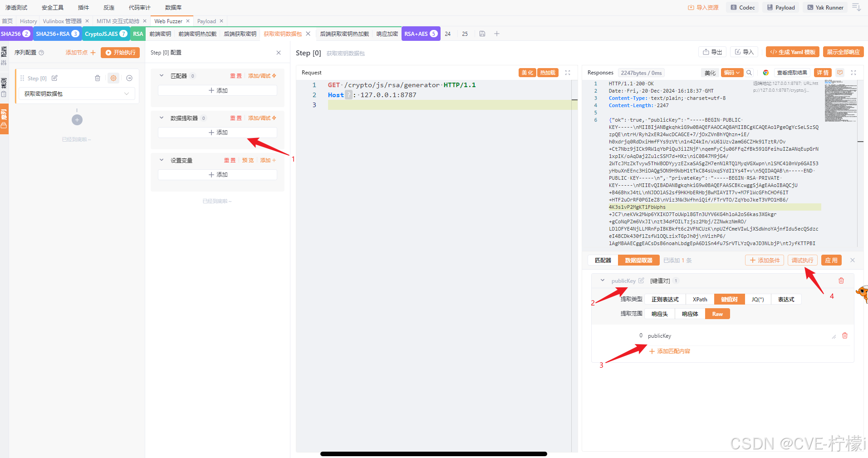Open the 编码 dropdown in Responses
Viewport: 868px width, 458px height.
click(731, 73)
